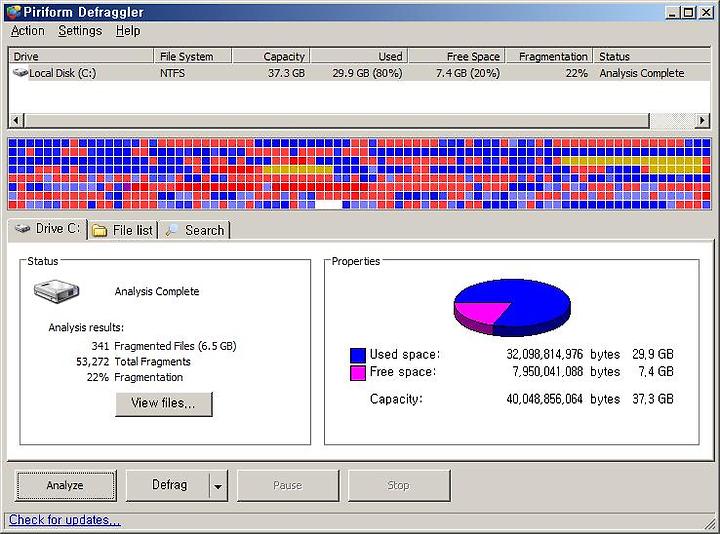Click the Pause button
The width and height of the screenshot is (720, 534).
287,485
